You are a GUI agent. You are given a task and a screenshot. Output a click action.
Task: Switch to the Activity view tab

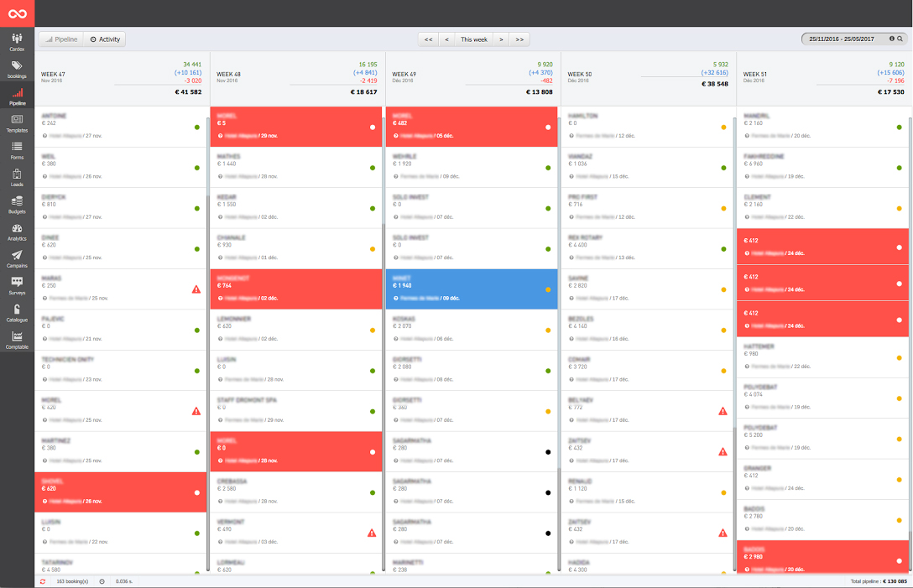105,39
